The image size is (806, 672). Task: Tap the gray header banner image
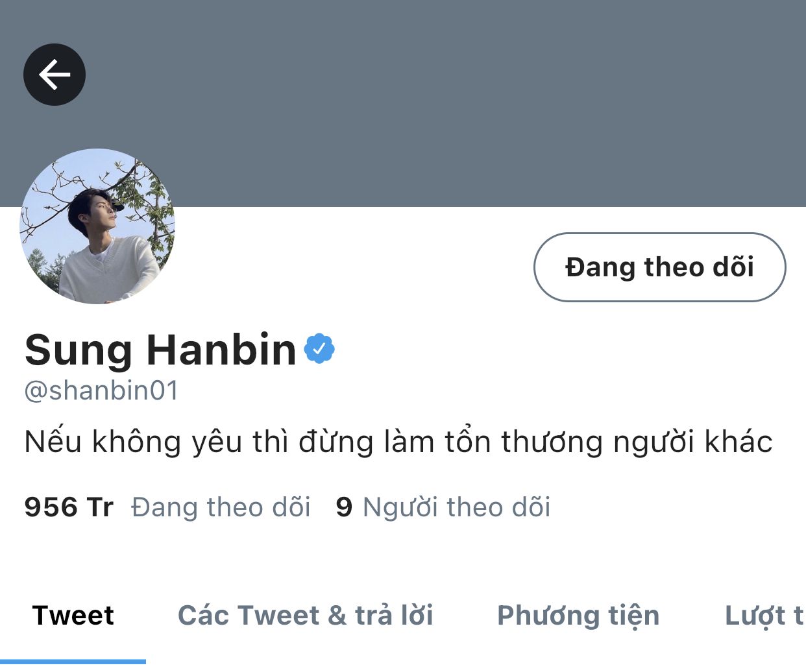tap(403, 103)
